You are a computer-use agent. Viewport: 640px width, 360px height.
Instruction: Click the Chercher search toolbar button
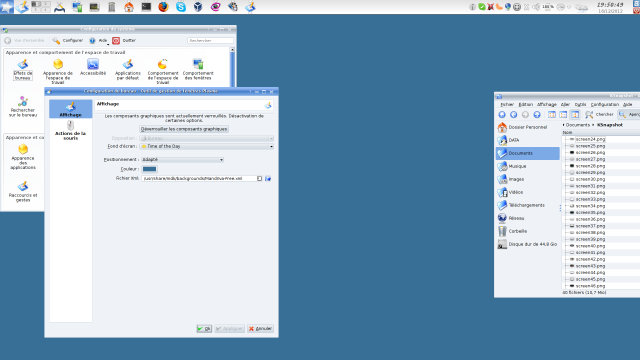tap(599, 115)
